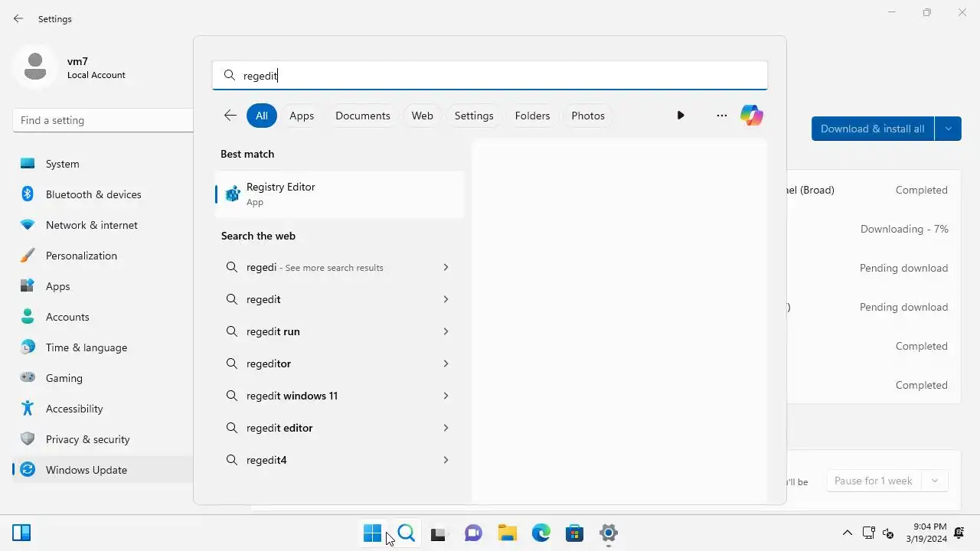The width and height of the screenshot is (980, 551).
Task: Click the search text box with regedit
Action: click(x=490, y=75)
